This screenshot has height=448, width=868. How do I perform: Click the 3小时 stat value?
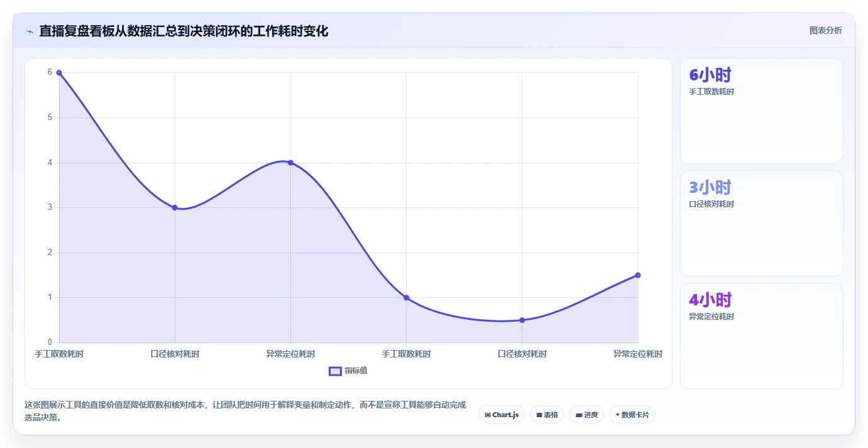click(710, 187)
